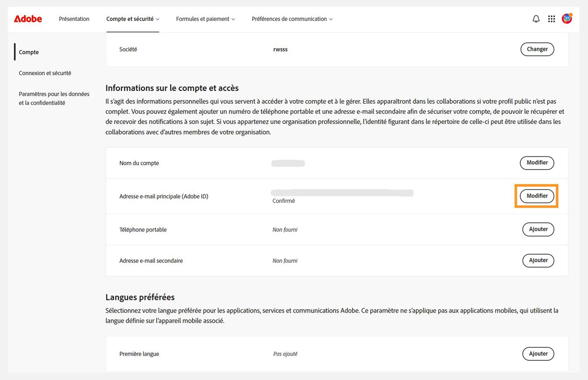Viewport: 588px width, 380px height.
Task: Click the Non fourni text for Téléphone portable
Action: (x=285, y=229)
